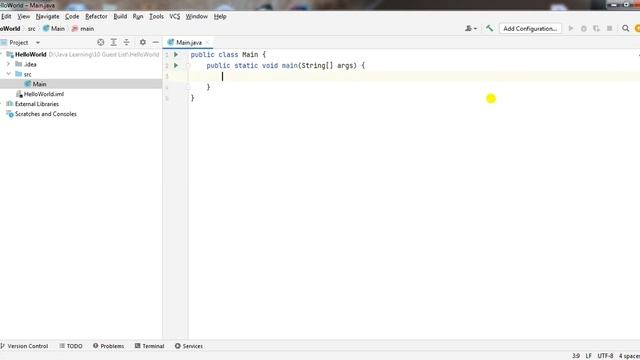
Task: Select the src folder in tree
Action: (27, 74)
